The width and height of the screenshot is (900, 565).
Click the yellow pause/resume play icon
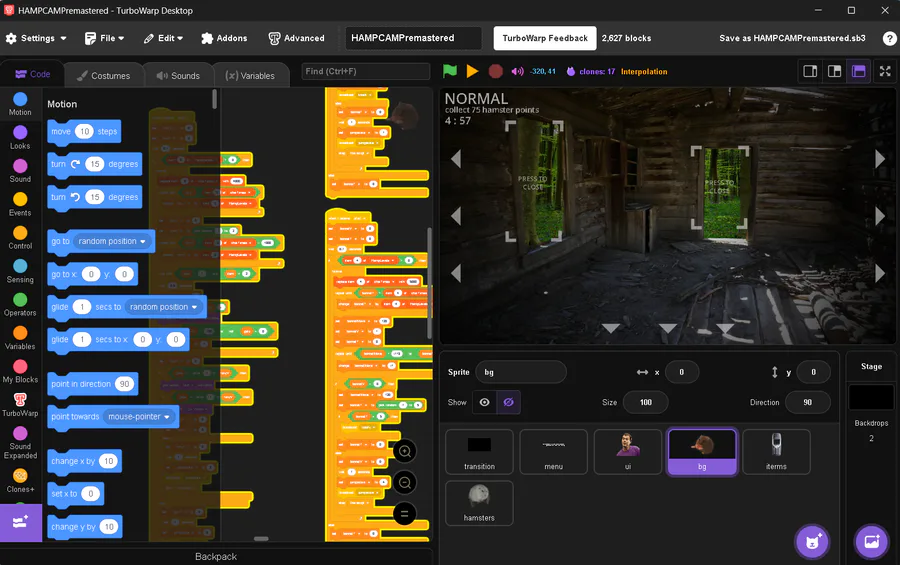click(472, 71)
